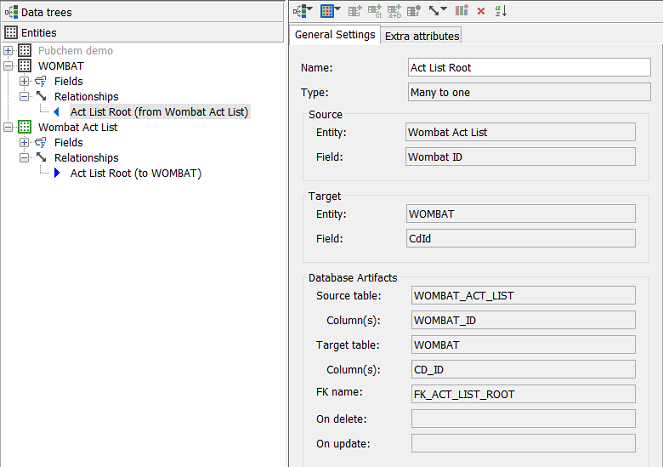Click the FK name field

tap(521, 394)
